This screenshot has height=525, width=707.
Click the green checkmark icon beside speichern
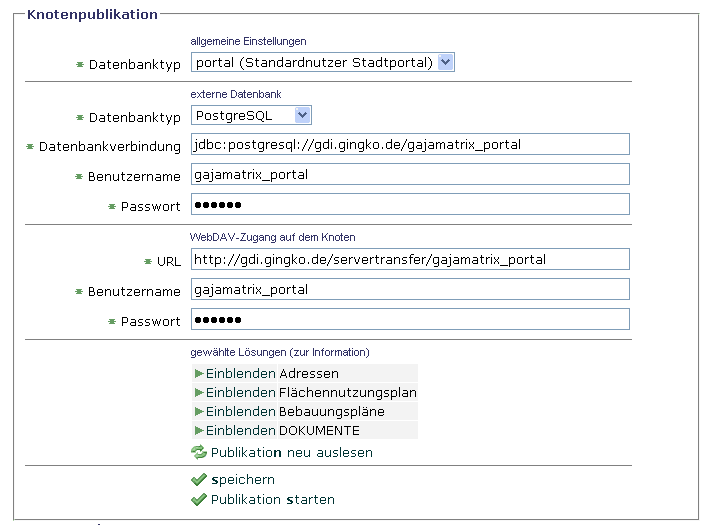click(198, 480)
